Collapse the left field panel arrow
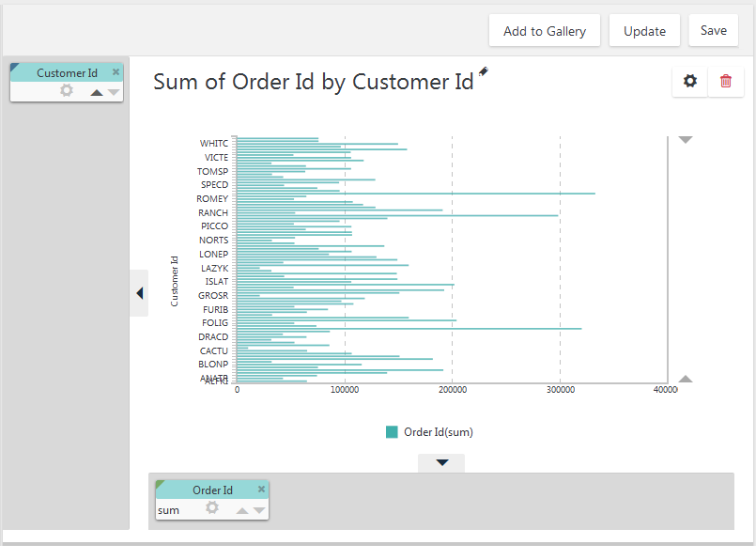Screen dimensions: 756x560 coord(139,293)
